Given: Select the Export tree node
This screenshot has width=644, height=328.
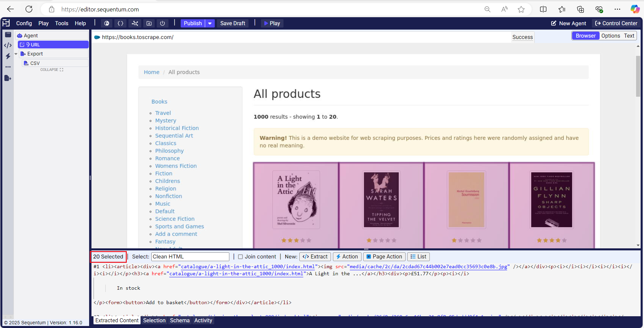Looking at the screenshot, I should [53, 54].
